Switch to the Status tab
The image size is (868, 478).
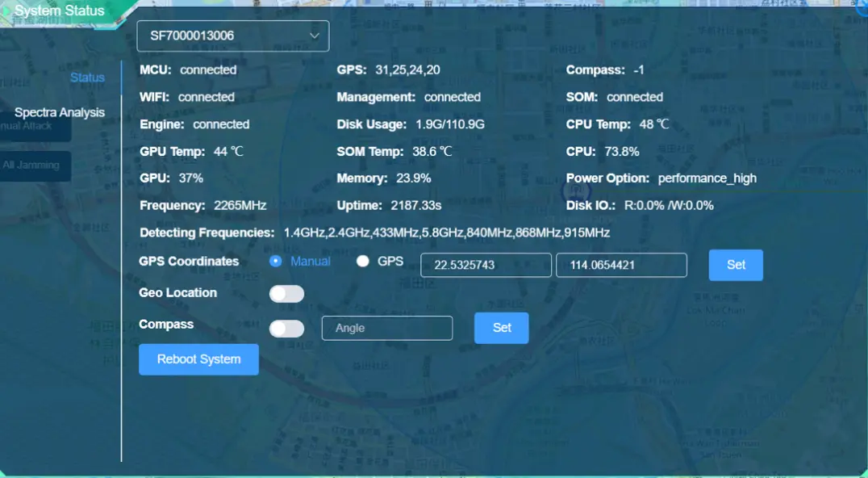click(87, 78)
